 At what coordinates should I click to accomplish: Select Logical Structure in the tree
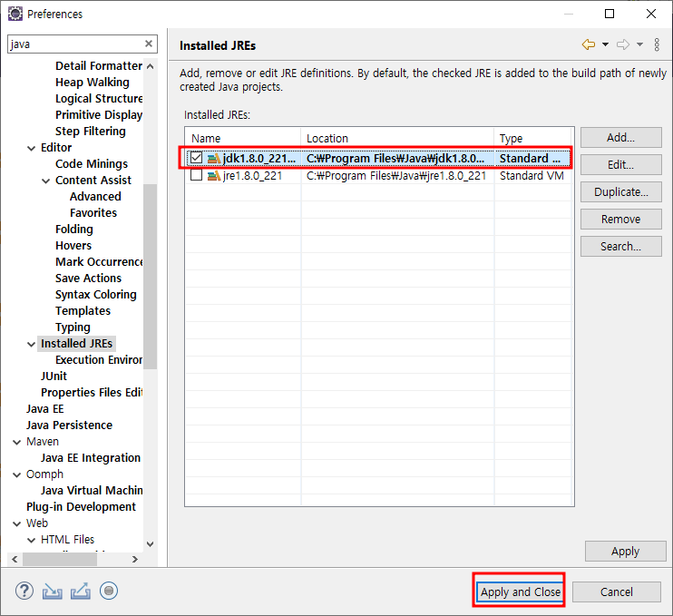tap(99, 98)
